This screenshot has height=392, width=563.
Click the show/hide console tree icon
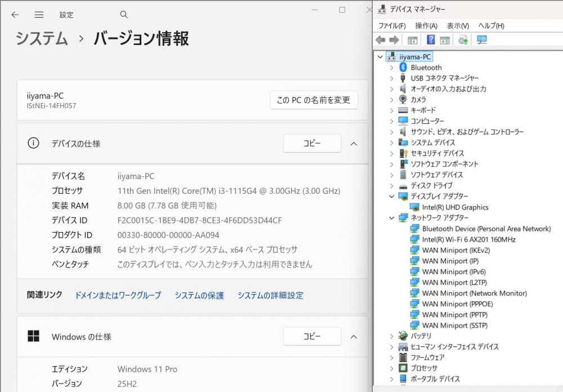(413, 40)
